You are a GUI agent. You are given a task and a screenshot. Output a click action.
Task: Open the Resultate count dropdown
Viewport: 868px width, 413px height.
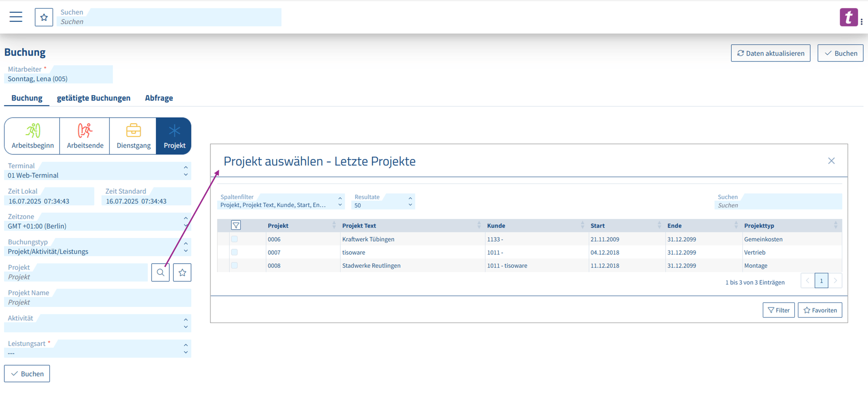pos(410,202)
